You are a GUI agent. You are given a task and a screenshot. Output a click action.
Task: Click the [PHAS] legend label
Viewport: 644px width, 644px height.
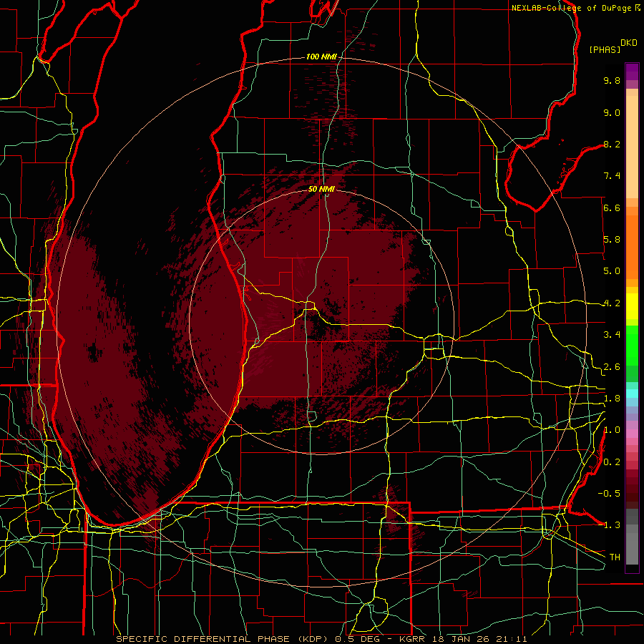click(605, 50)
